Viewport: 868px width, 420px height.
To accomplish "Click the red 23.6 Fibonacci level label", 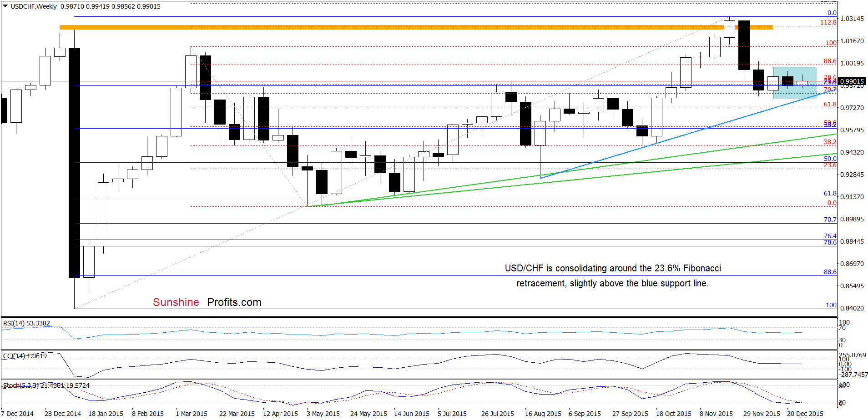I will (830, 165).
